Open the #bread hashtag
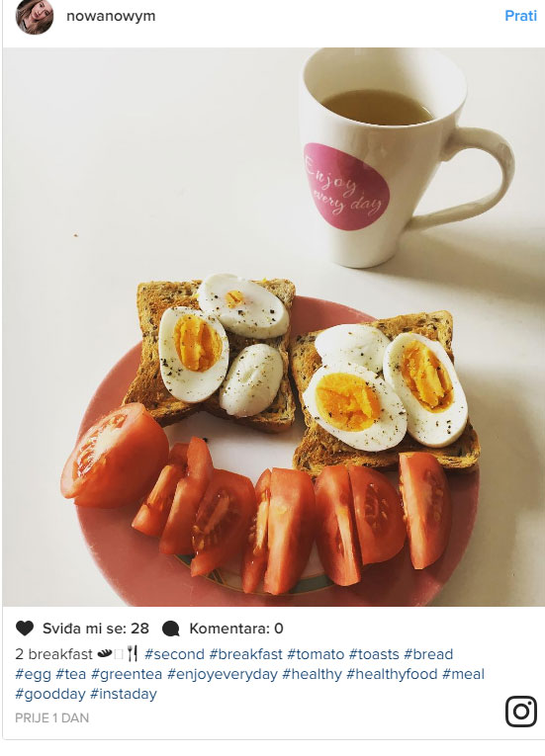The image size is (545, 756). pyautogui.click(x=428, y=654)
